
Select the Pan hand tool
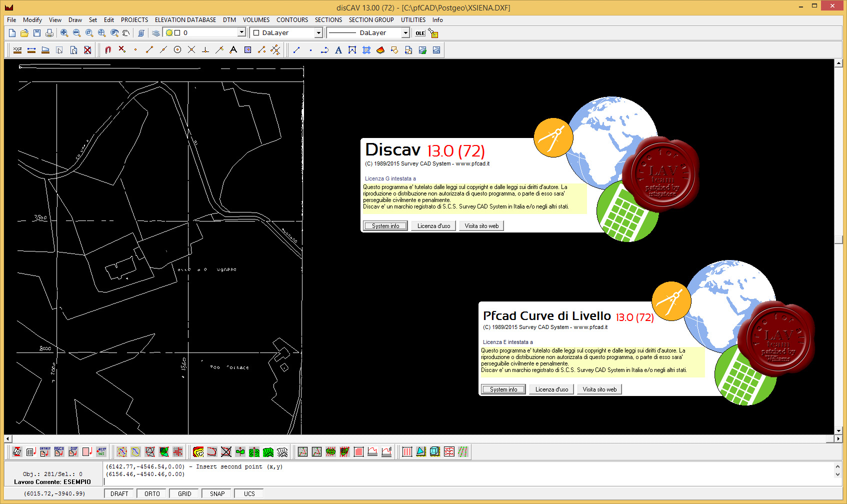[126, 33]
